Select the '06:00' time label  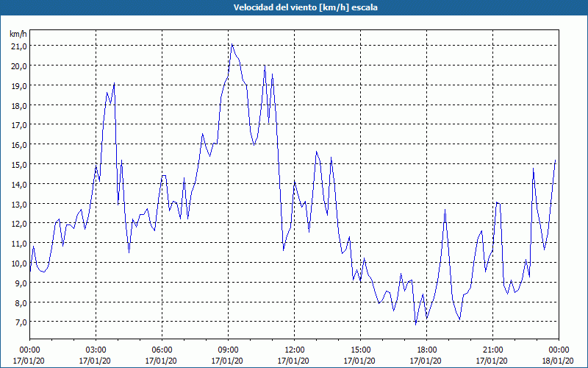[x=162, y=350]
